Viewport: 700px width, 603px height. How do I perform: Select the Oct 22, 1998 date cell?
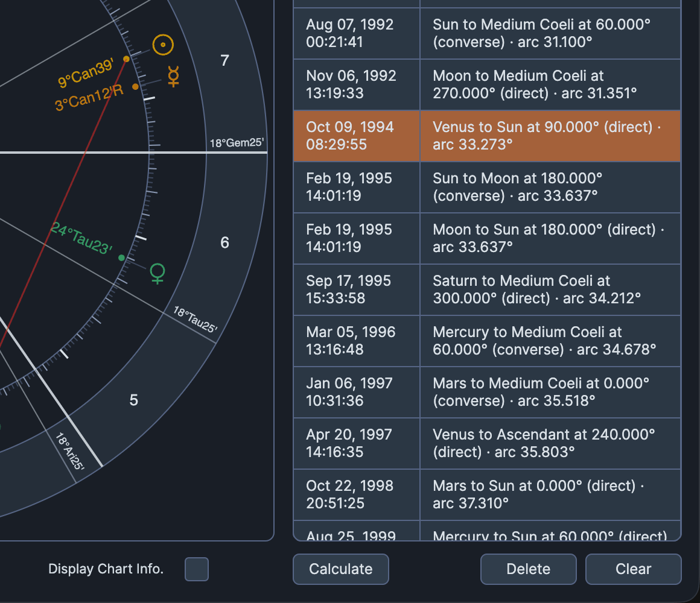[356, 495]
